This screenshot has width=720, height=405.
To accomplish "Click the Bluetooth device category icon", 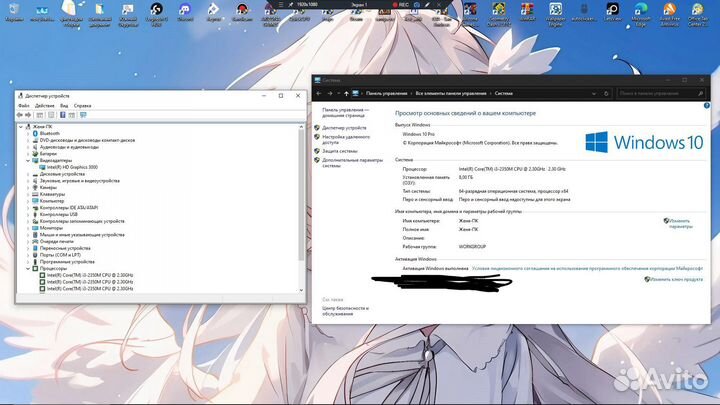I will [x=36, y=133].
